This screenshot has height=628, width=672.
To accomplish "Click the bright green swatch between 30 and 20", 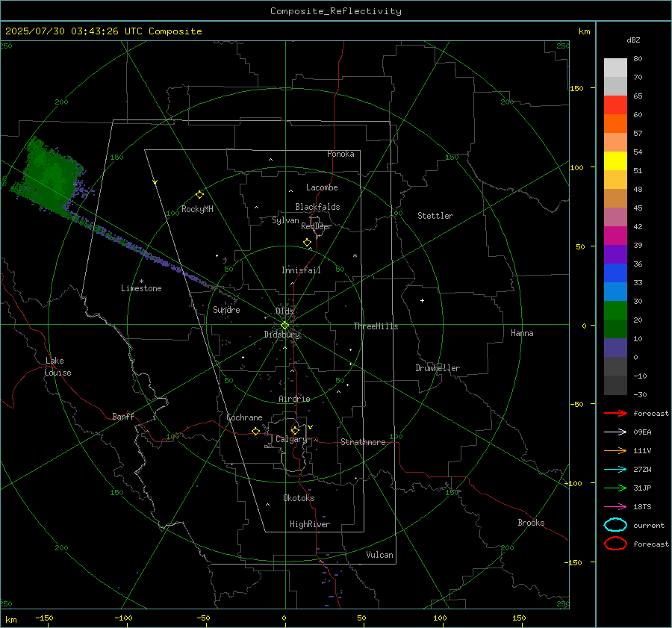I will coord(615,311).
